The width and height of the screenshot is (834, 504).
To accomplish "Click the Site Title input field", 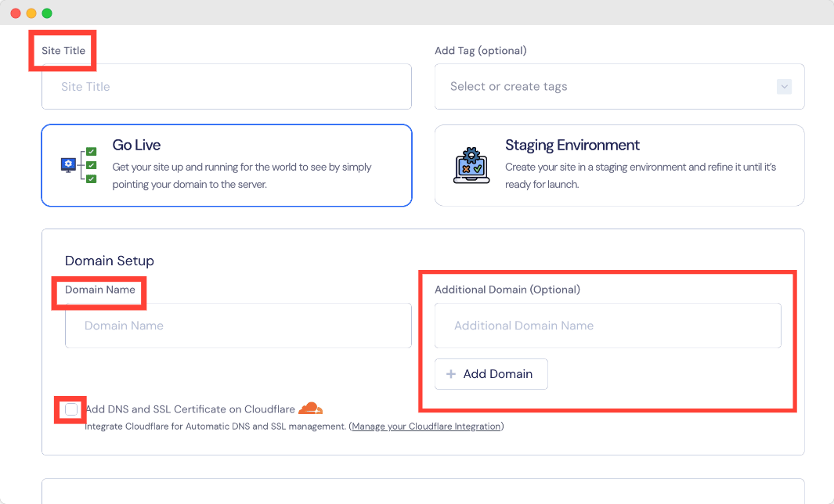I will 226,87.
